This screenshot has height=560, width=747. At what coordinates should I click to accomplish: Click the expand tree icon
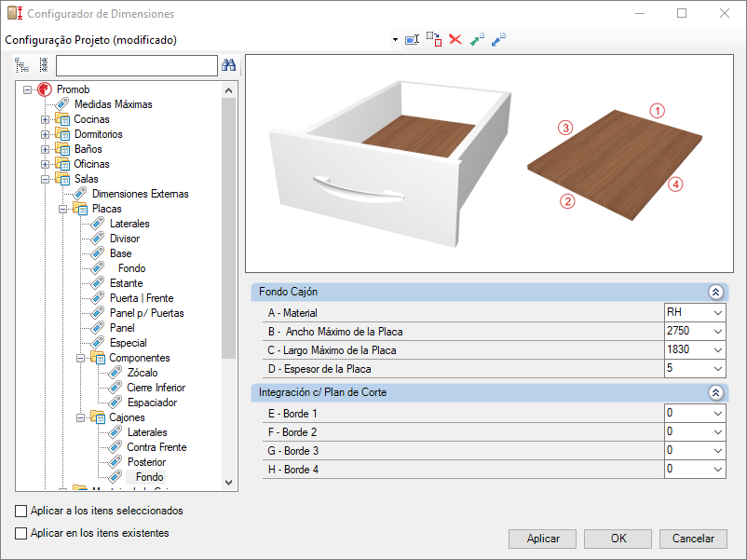(22, 65)
